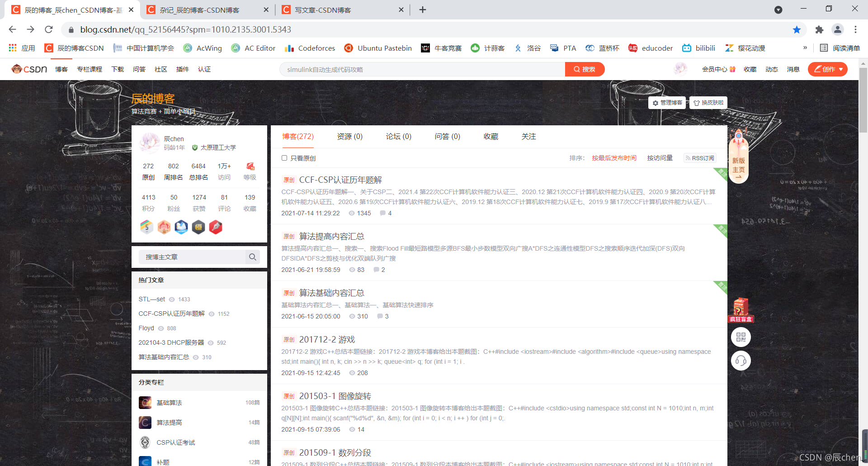
Task: Reload the current page
Action: tap(49, 29)
